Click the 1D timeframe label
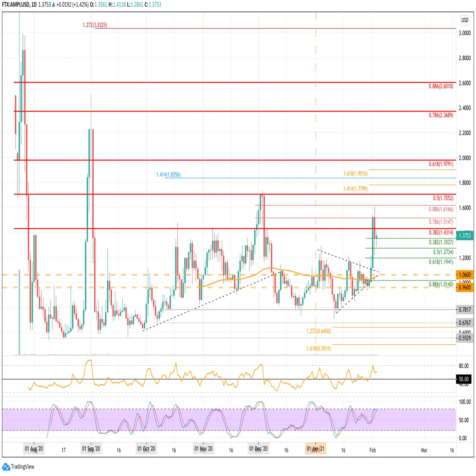This screenshot has height=476, width=476. 34,5
